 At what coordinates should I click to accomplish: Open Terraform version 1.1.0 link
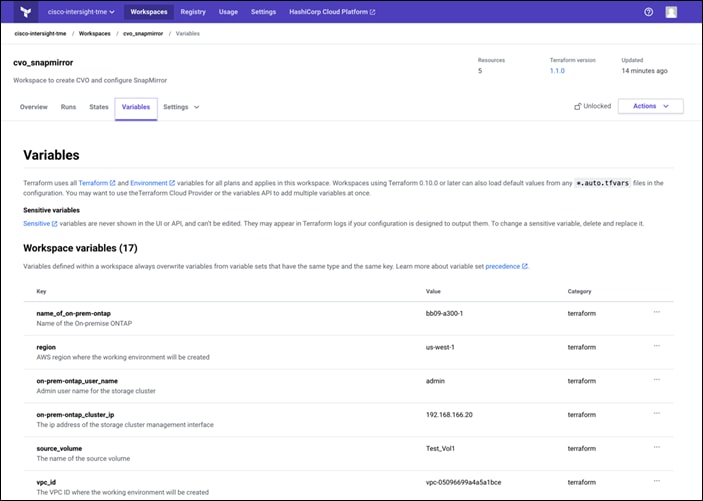(x=557, y=71)
